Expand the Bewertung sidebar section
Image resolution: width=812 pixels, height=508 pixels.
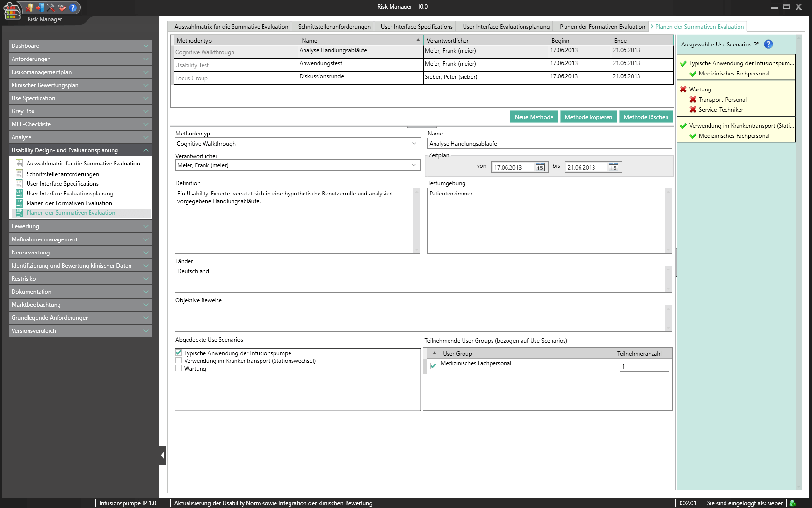tap(80, 226)
